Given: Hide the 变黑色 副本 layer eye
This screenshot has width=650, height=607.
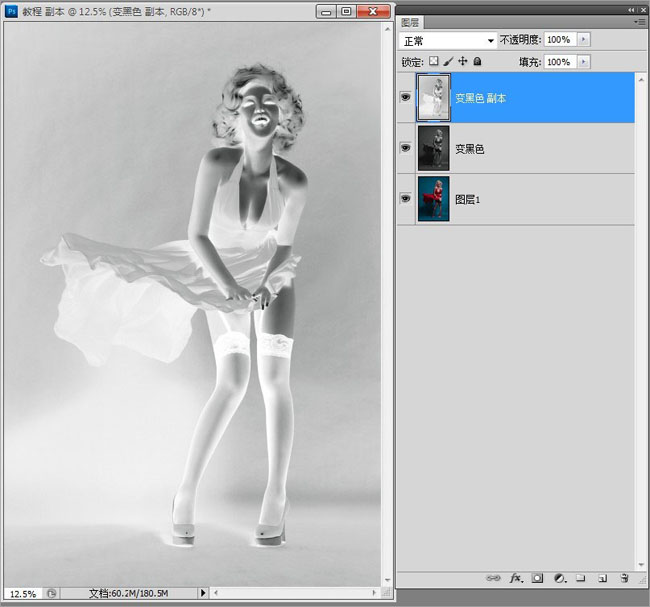Looking at the screenshot, I should [405, 97].
